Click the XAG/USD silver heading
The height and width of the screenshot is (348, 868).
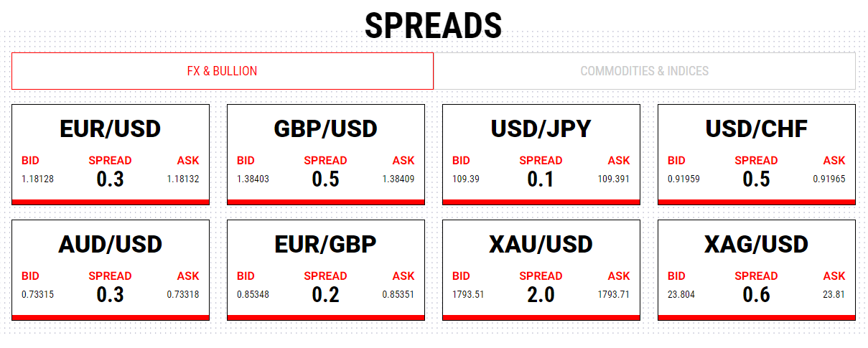click(x=756, y=245)
